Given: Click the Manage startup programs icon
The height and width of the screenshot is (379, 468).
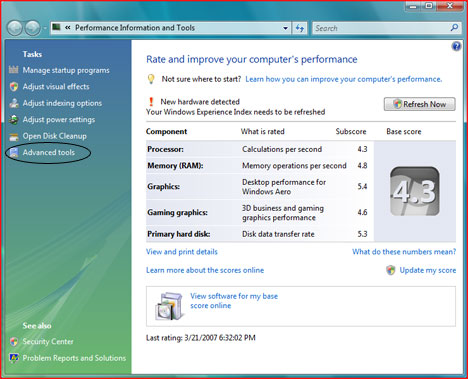Looking at the screenshot, I should 14,70.
